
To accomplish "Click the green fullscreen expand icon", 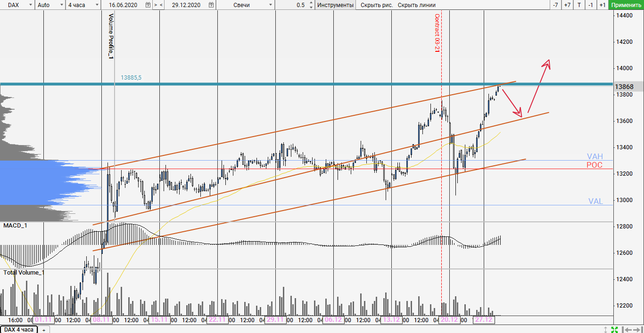I will [x=614, y=330].
